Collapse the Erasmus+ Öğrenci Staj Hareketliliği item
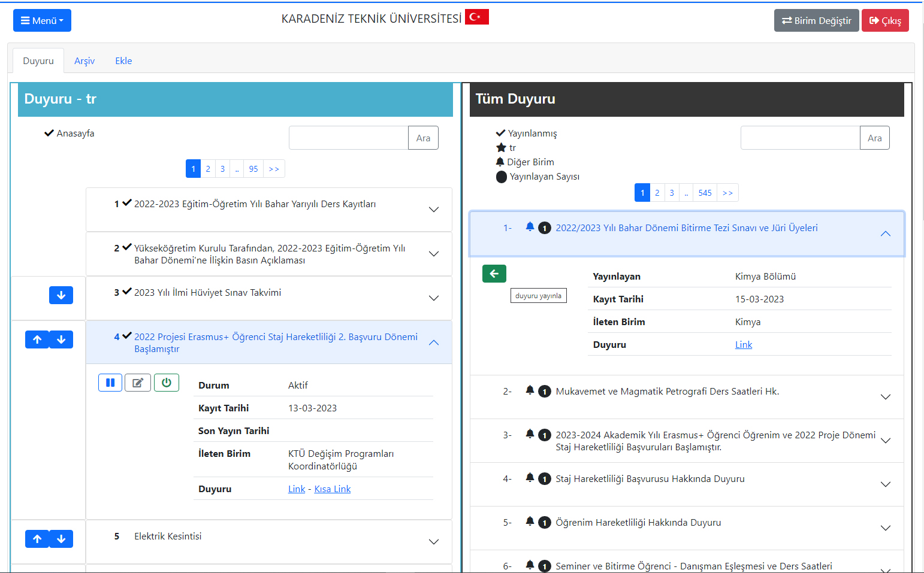Screen dimensions: 924x573 point(269,342)
